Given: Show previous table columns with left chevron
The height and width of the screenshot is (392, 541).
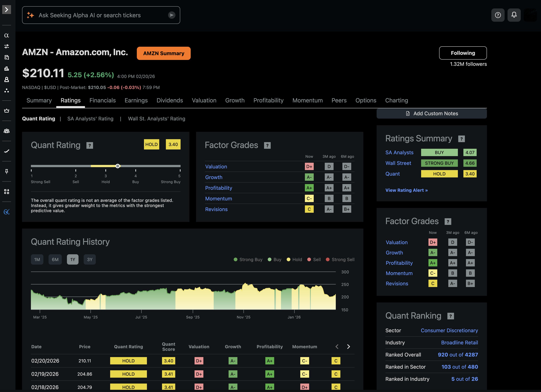Looking at the screenshot, I should tap(337, 346).
